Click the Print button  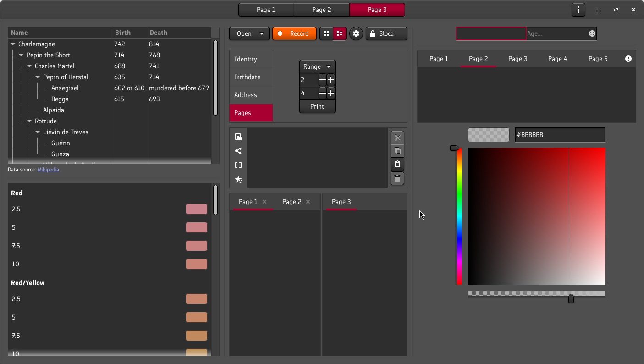(317, 106)
